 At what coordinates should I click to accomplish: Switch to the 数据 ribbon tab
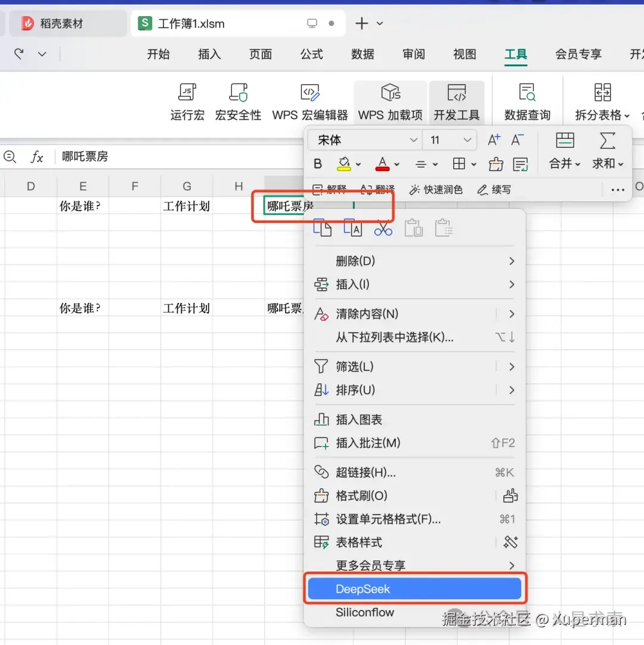363,54
